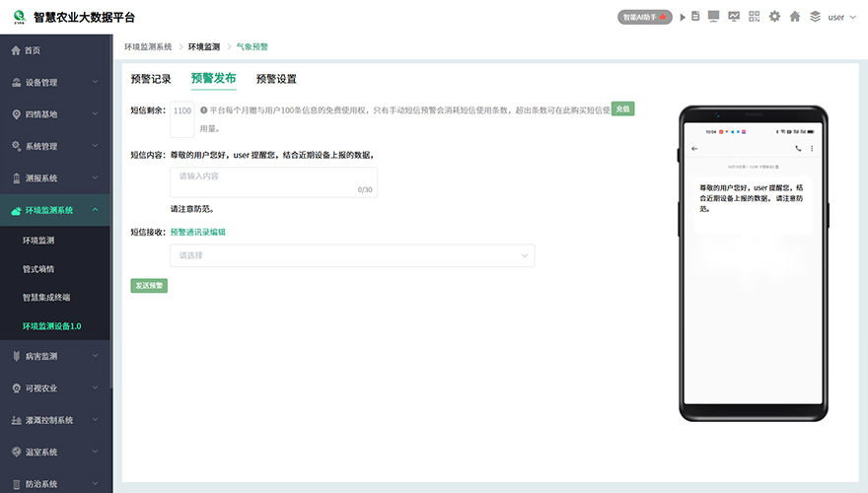Click the document icon in top bar

pyautogui.click(x=695, y=17)
